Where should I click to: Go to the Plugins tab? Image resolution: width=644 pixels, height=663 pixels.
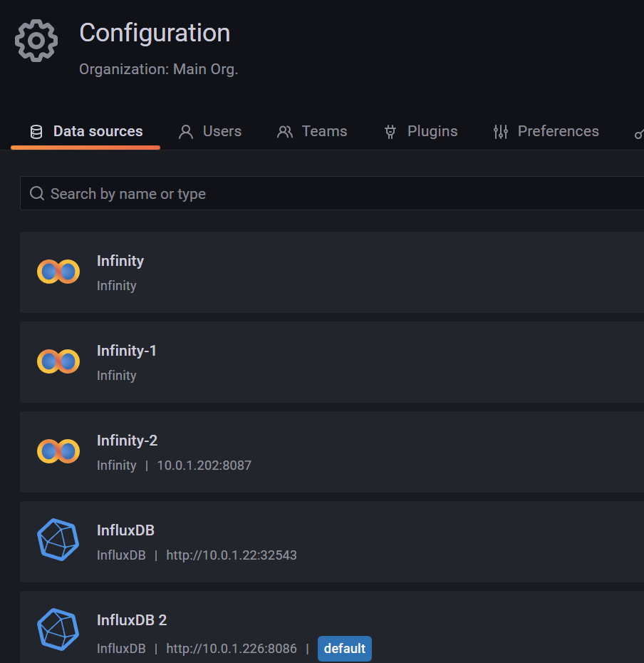(432, 131)
